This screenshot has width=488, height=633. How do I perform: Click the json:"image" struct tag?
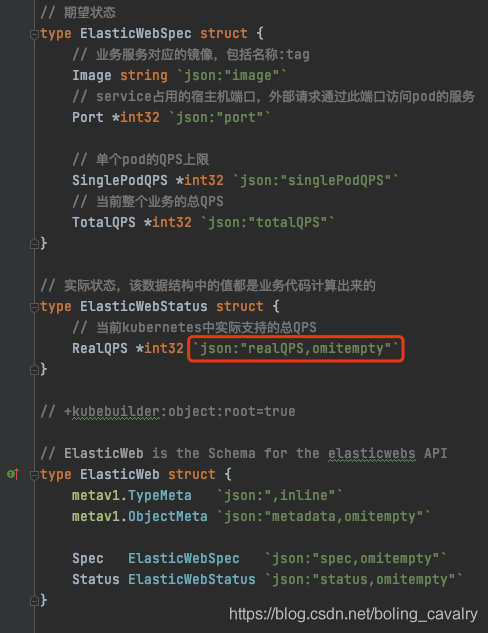click(232, 75)
